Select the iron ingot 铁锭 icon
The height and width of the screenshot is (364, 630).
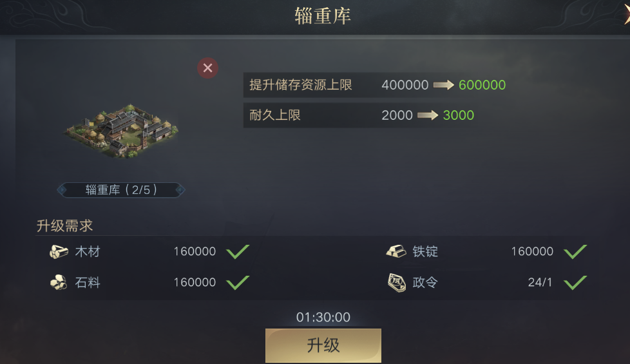(396, 251)
